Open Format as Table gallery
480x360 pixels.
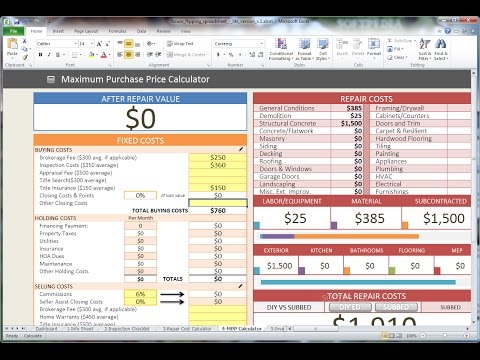click(304, 49)
